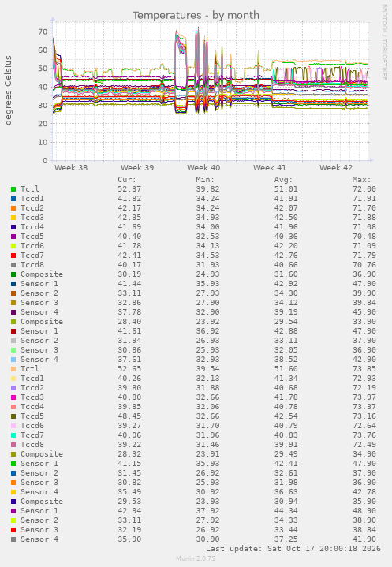Click the Avg: column header

(x=283, y=179)
